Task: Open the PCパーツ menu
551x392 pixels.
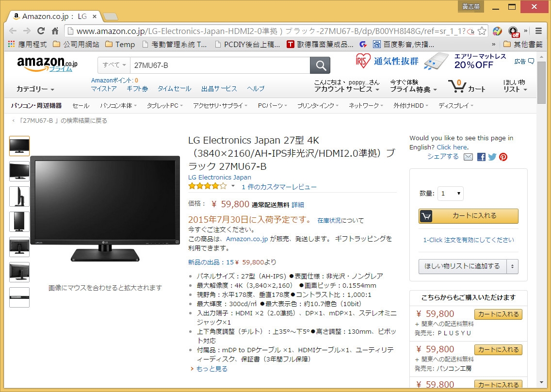Action: [x=272, y=106]
